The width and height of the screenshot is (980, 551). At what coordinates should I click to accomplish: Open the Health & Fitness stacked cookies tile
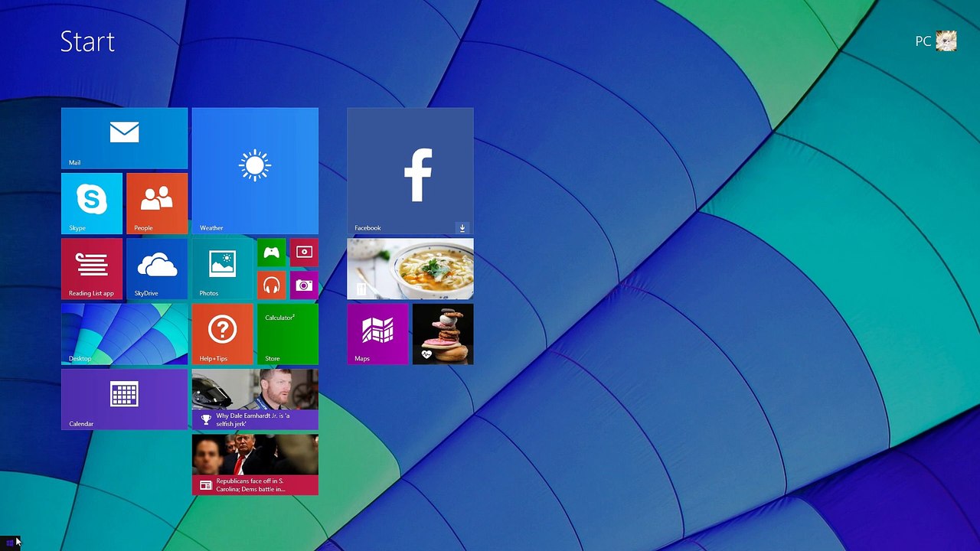(x=443, y=334)
